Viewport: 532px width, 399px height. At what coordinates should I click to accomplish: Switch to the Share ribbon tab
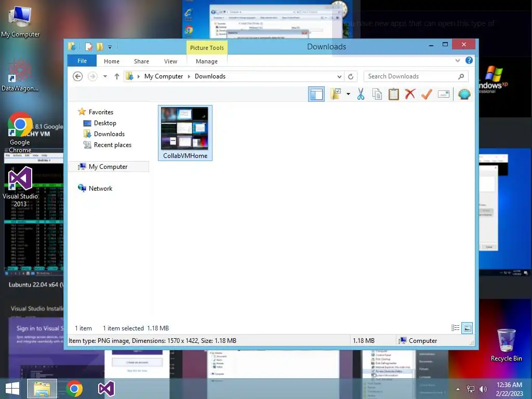coord(141,61)
